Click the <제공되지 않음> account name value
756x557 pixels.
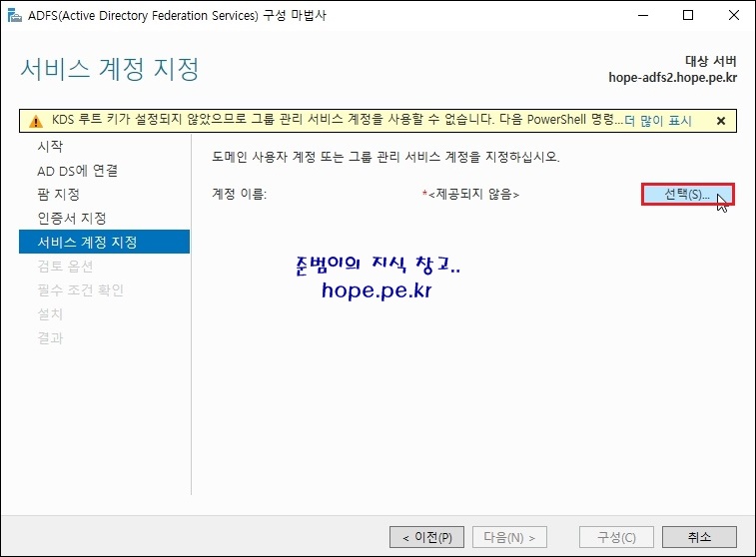point(473,195)
